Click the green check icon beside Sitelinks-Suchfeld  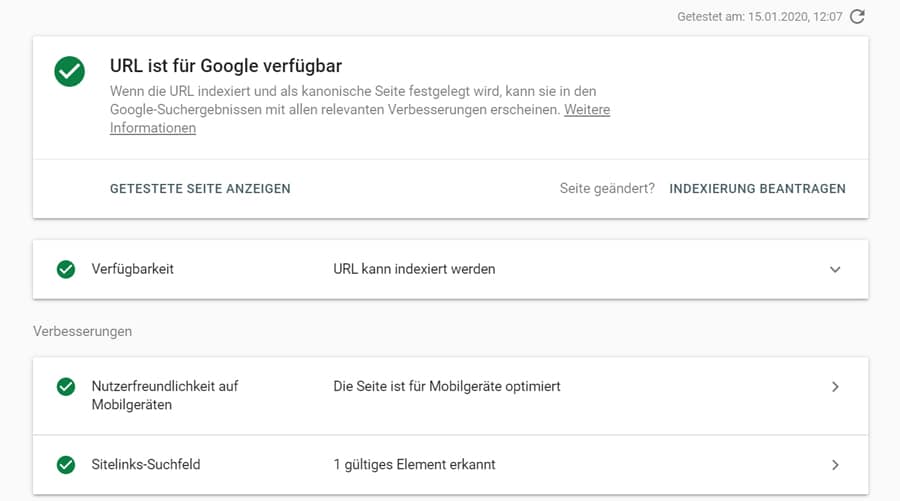(x=66, y=465)
